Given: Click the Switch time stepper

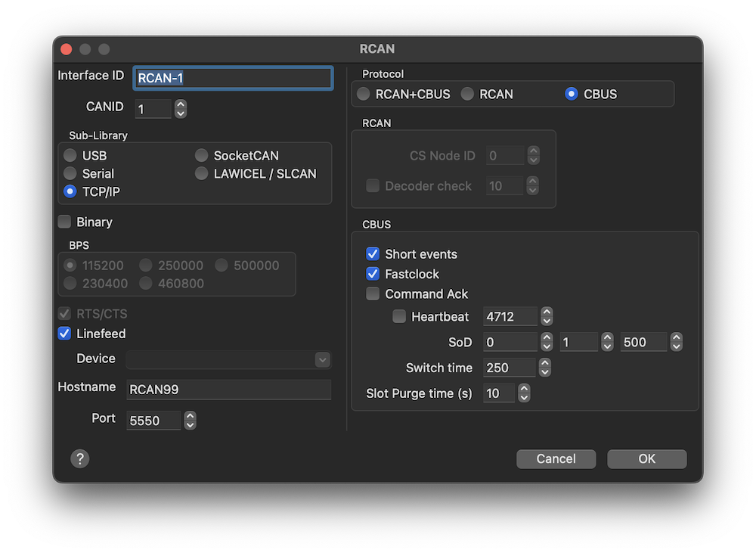Looking at the screenshot, I should pyautogui.click(x=544, y=368).
